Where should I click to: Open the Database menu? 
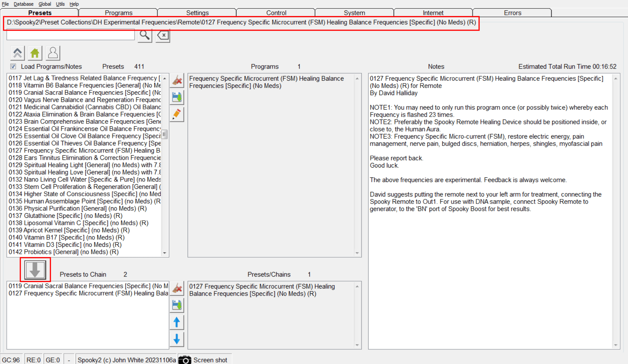(x=24, y=4)
